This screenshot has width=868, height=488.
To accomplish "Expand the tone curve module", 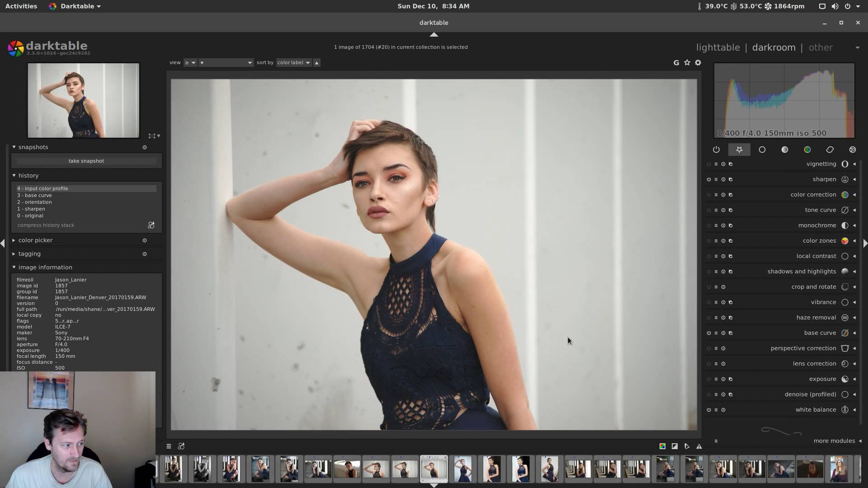I will coord(820,210).
